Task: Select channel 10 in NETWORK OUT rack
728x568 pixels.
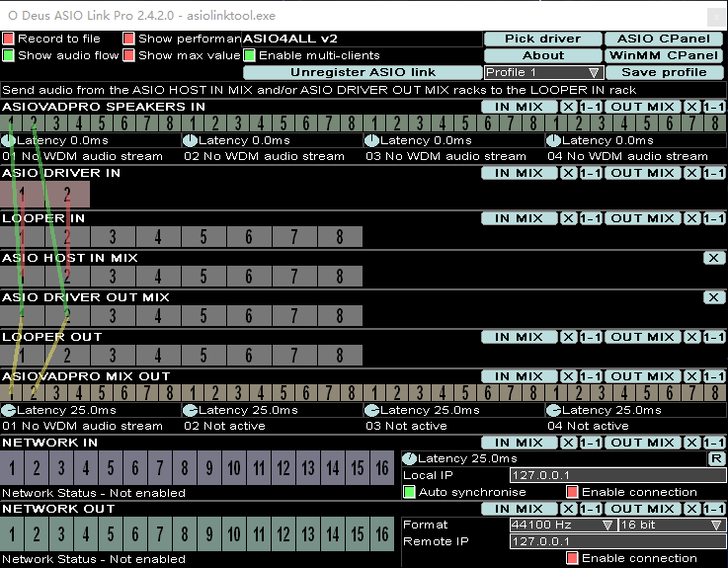Action: point(234,534)
